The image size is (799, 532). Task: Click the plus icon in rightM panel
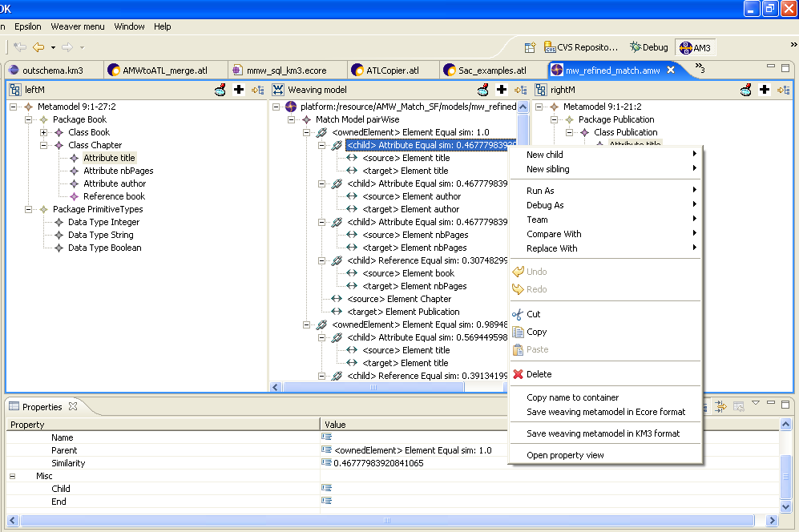tap(765, 90)
